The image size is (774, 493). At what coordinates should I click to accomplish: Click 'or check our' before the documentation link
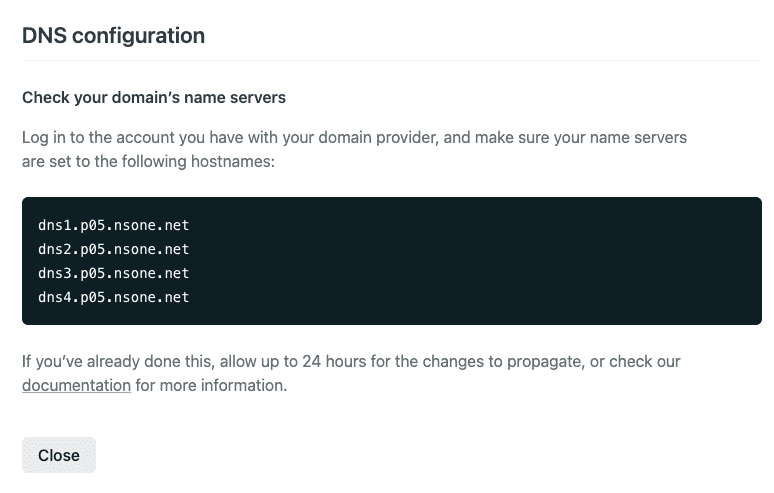(x=635, y=361)
